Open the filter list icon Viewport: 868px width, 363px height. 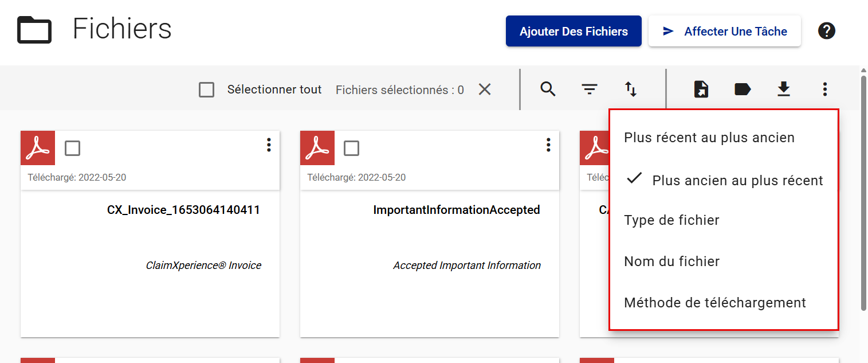click(590, 89)
